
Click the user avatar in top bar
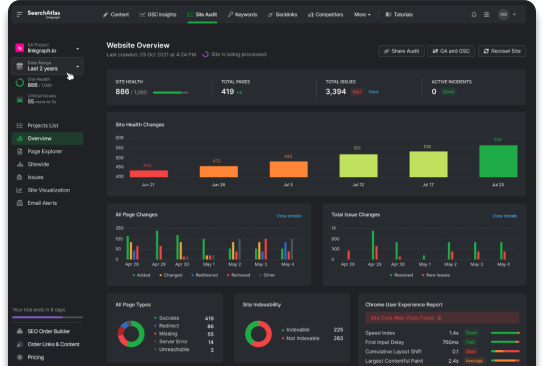[x=503, y=15]
